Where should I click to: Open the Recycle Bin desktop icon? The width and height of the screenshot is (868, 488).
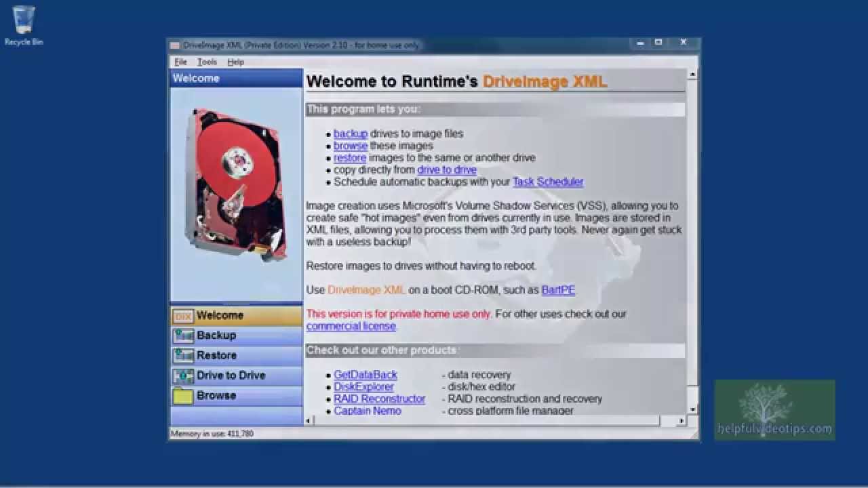point(24,26)
